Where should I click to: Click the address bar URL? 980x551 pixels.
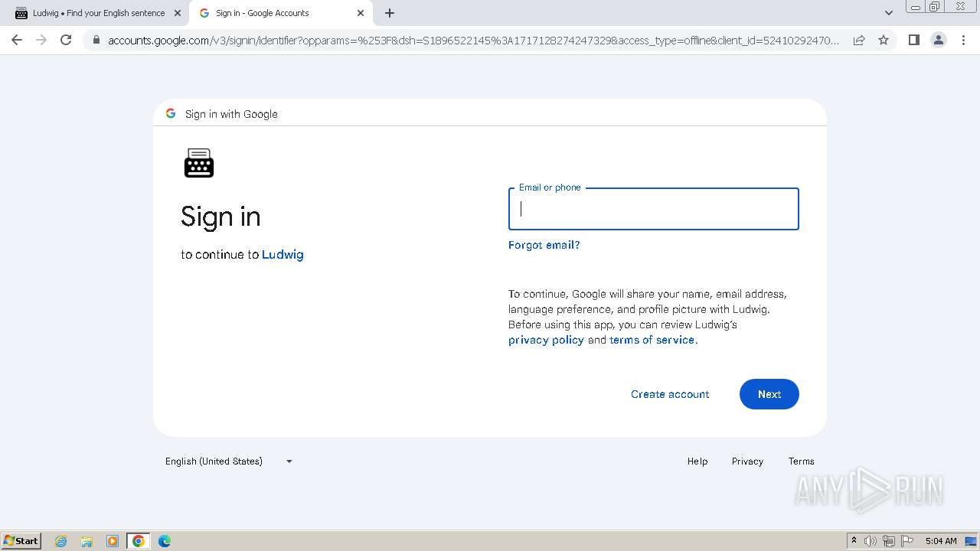coord(473,40)
